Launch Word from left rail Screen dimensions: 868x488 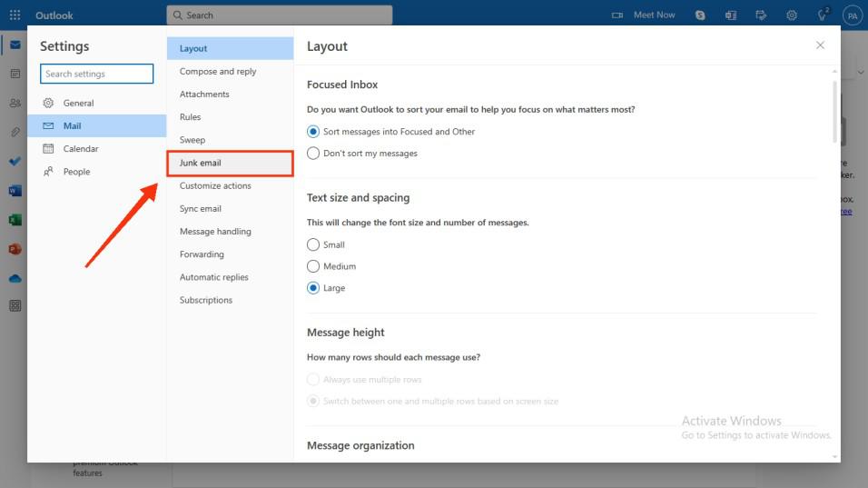pyautogui.click(x=15, y=191)
